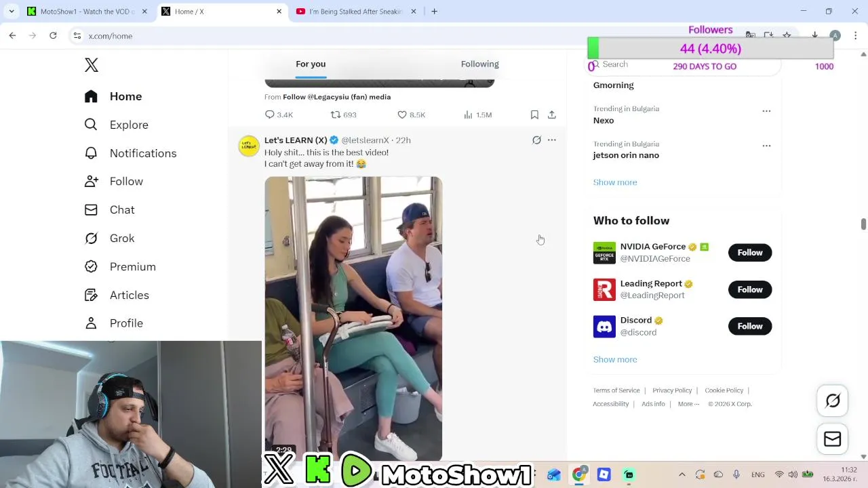Follow Leading Report
Screen dimensions: 868x488
click(x=750, y=289)
